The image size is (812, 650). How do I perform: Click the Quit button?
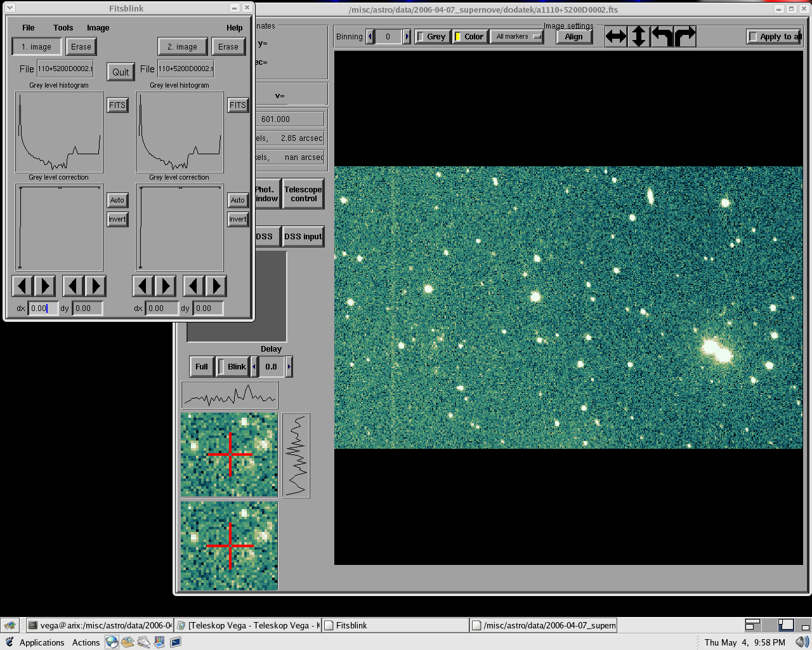121,72
